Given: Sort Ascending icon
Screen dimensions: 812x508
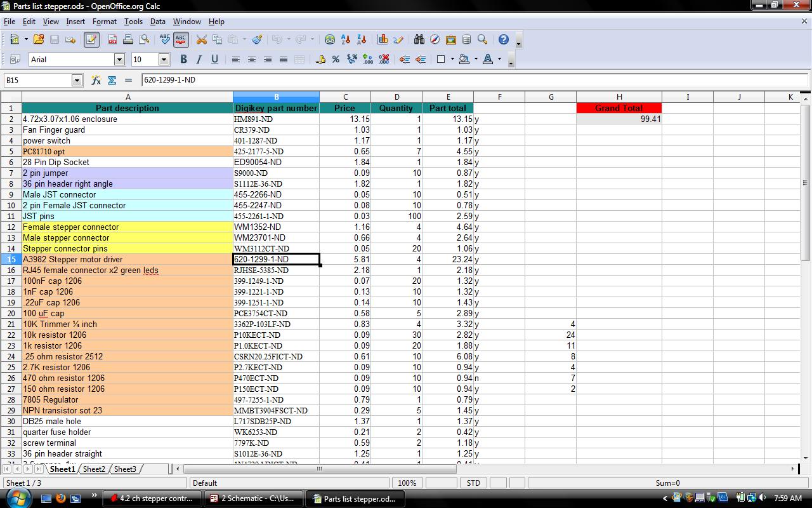Looking at the screenshot, I should pos(346,39).
